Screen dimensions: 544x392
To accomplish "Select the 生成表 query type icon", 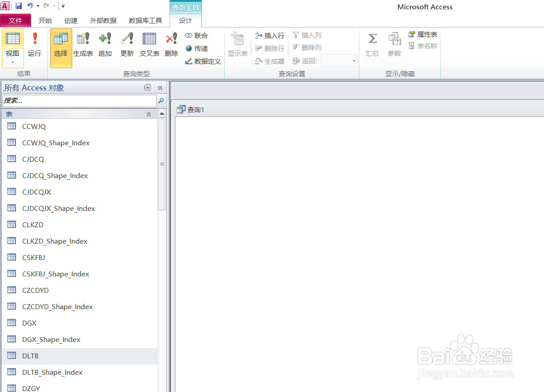I will 83,44.
